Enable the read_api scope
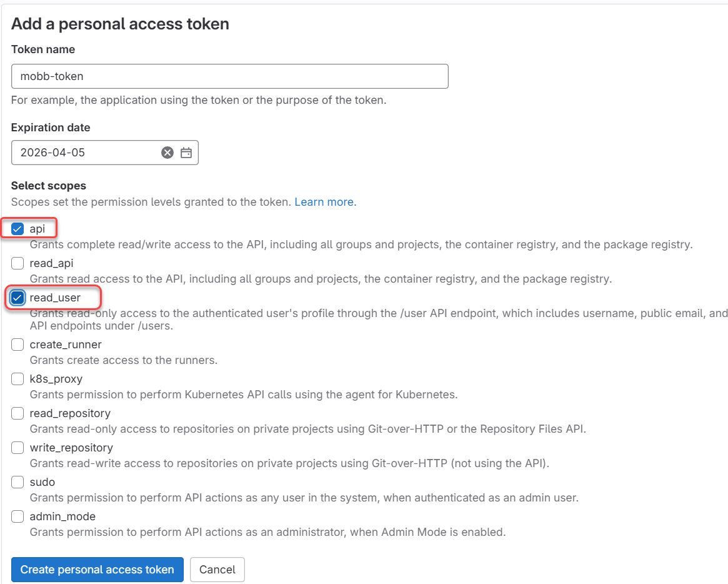Viewport: 728px width, 584px height. click(17, 263)
